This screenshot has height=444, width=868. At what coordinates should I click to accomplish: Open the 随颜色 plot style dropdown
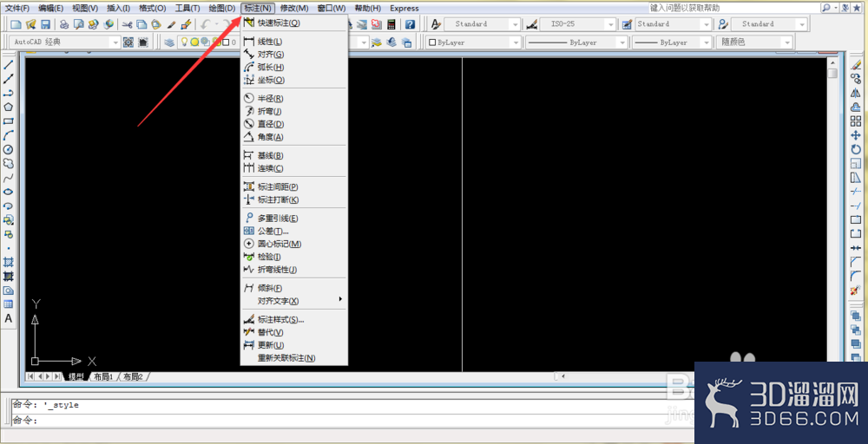pyautogui.click(x=786, y=42)
